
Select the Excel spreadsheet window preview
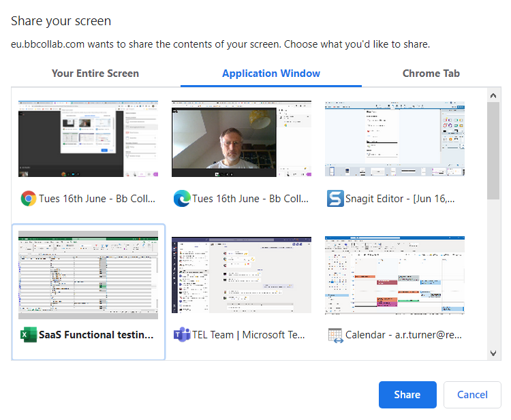click(x=88, y=275)
